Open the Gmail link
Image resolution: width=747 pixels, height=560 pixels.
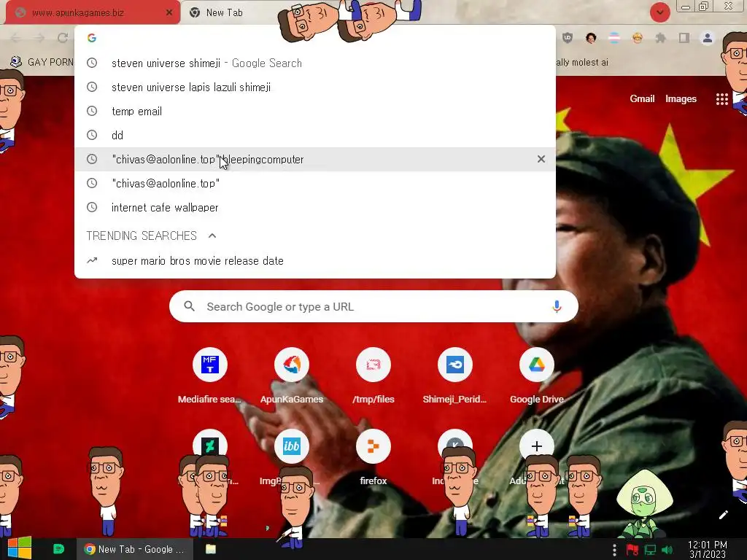[x=642, y=98]
